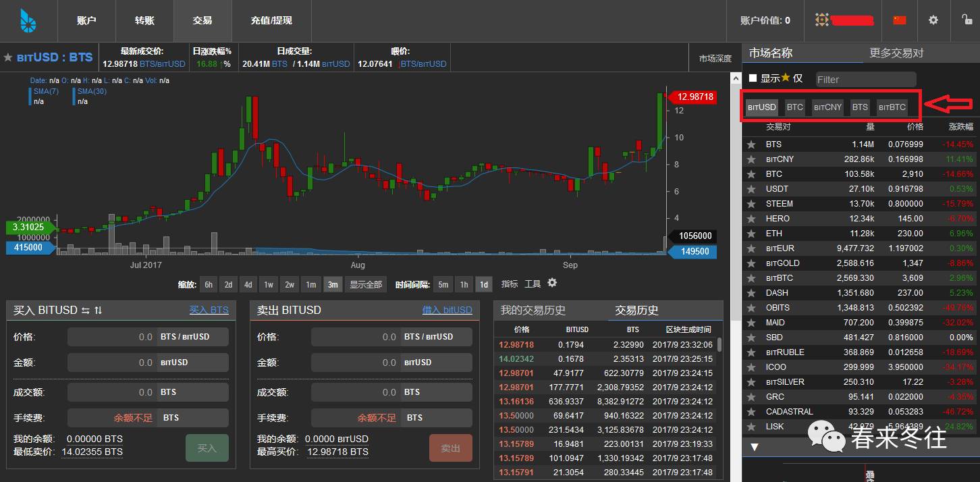Star the GRC market row
Image resolution: width=980 pixels, height=482 pixels.
[x=751, y=397]
